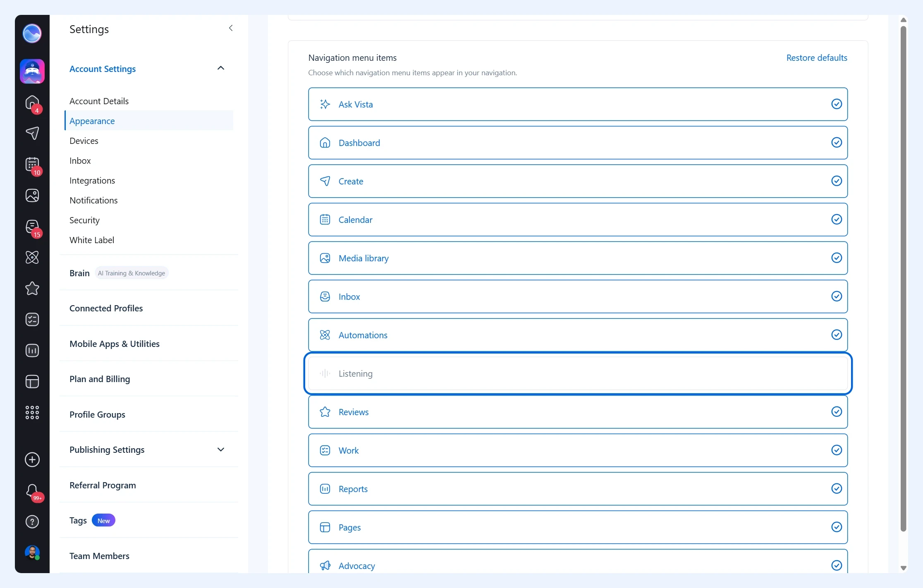Collapse the Account Settings section chevron
The image size is (923, 588).
click(221, 68)
